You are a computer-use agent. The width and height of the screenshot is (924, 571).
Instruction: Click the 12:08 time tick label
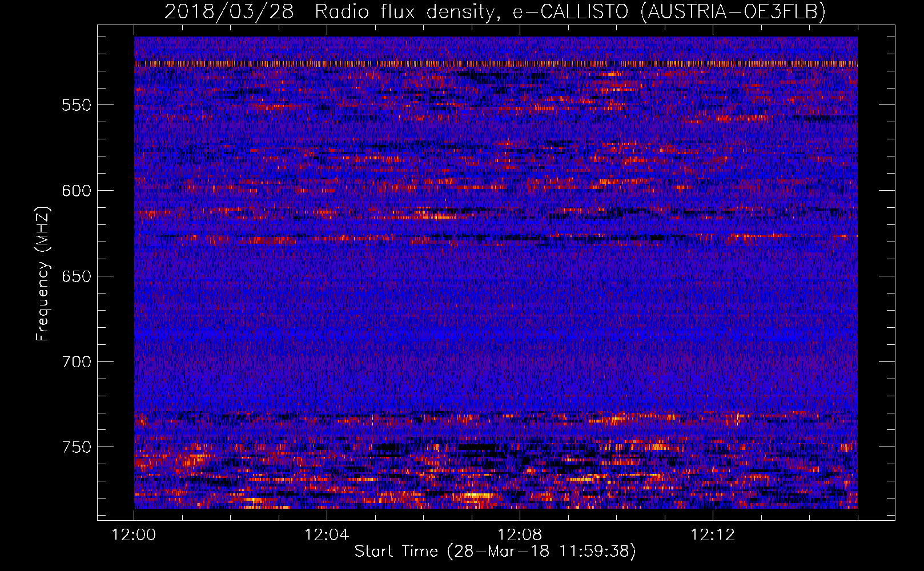(520, 535)
